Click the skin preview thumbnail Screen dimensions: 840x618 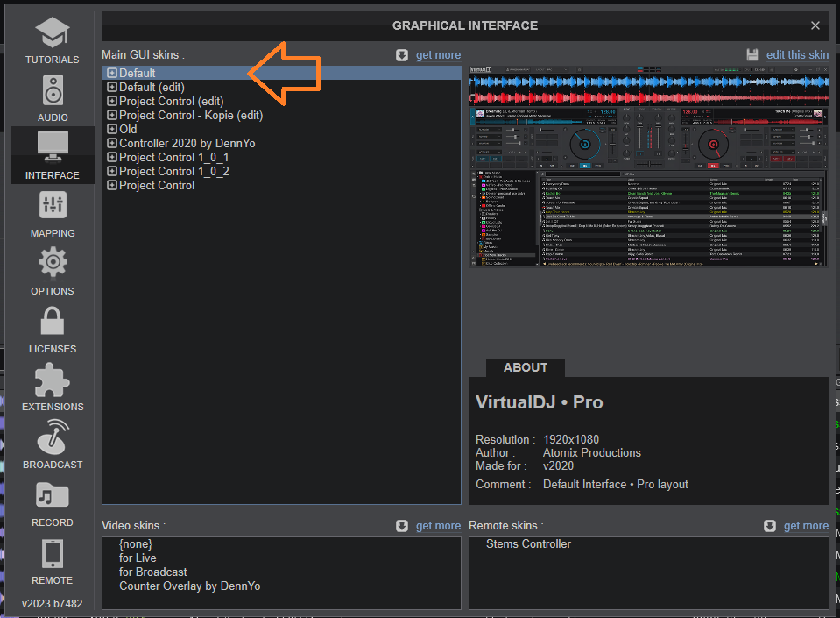(649, 167)
